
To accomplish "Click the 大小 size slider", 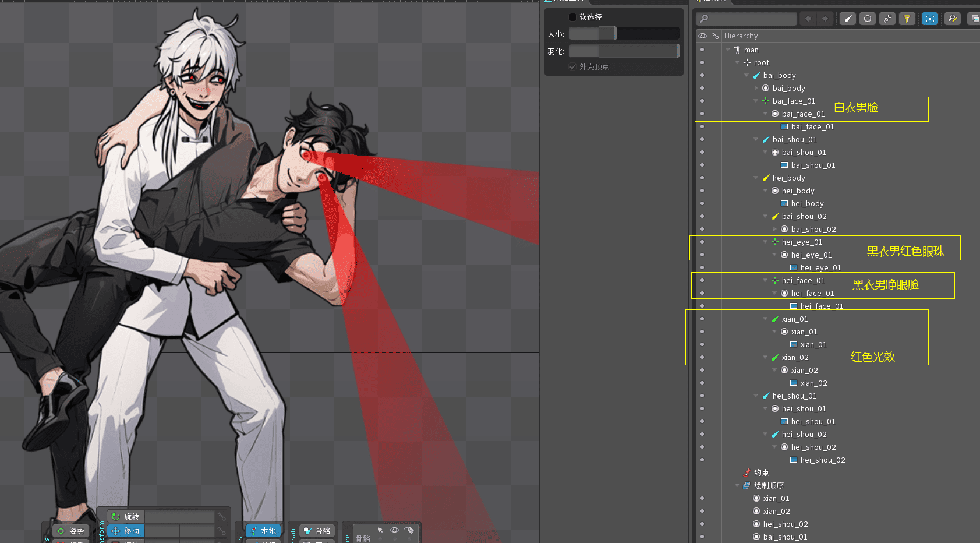I will click(623, 34).
